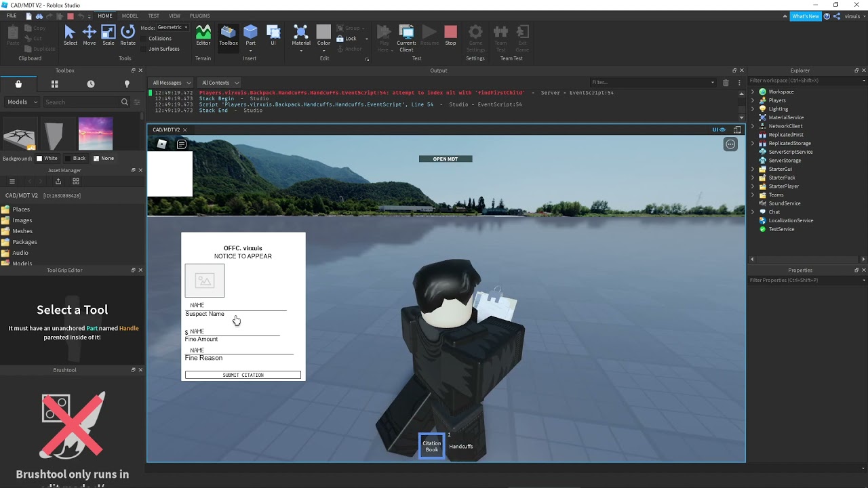Viewport: 868px width, 488px height.
Task: Click the OPEN MDT button
Action: click(x=446, y=159)
